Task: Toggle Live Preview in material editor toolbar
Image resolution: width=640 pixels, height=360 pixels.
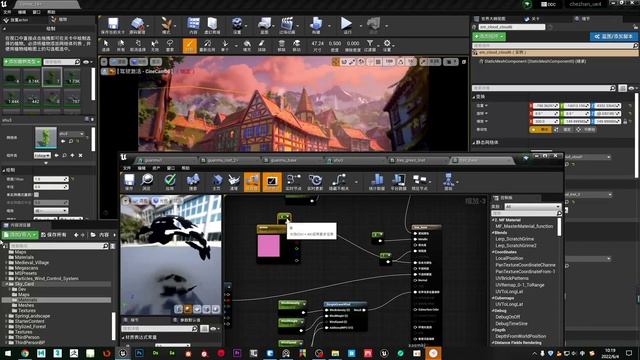Action: click(272, 182)
